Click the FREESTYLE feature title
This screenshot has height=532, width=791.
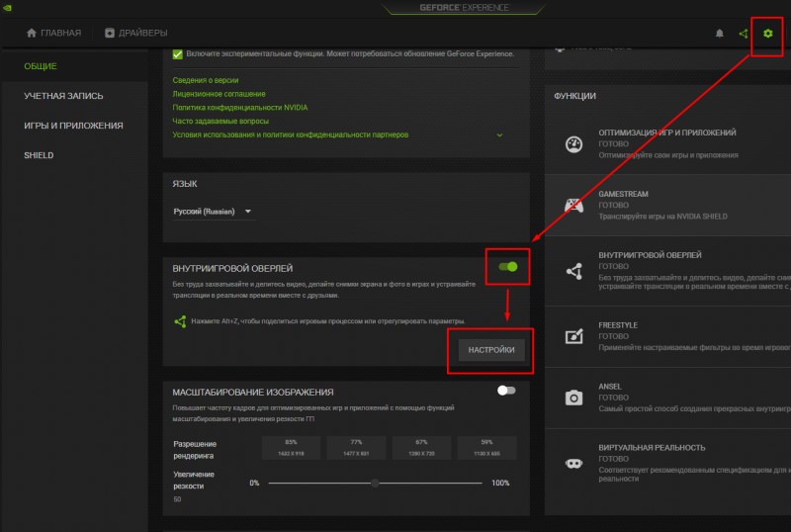point(618,325)
